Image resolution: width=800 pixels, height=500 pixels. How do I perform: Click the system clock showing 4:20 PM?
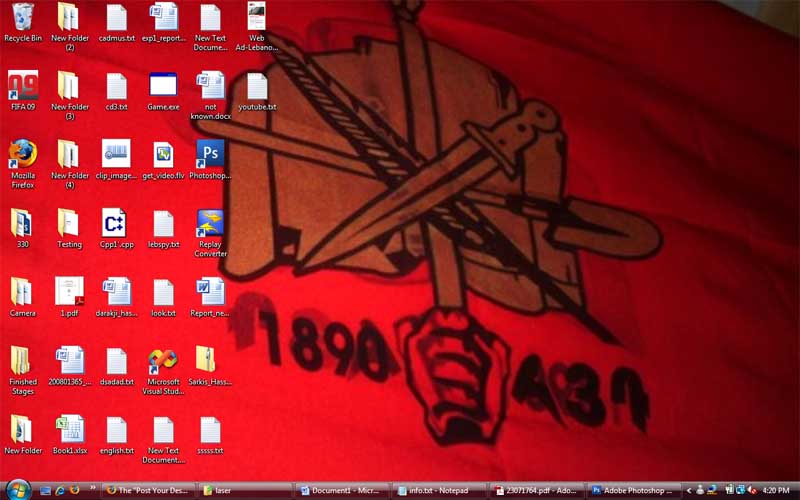point(775,491)
